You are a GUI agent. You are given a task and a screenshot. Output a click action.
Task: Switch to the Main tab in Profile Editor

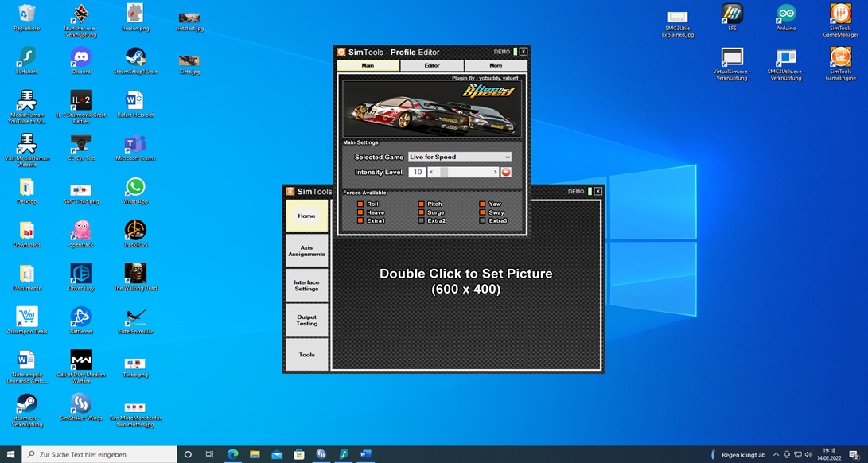click(x=368, y=65)
